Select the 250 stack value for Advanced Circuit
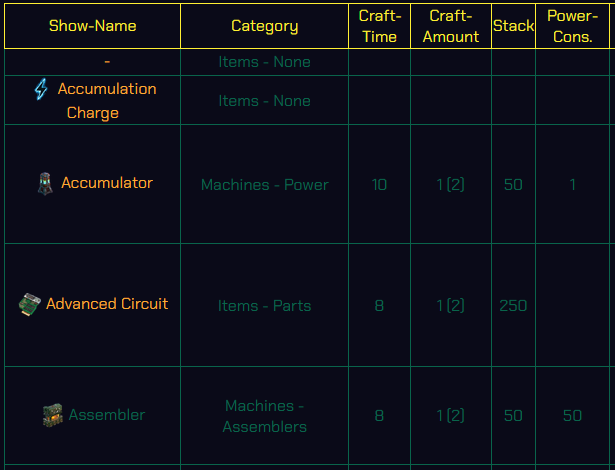The height and width of the screenshot is (470, 615). tap(513, 305)
